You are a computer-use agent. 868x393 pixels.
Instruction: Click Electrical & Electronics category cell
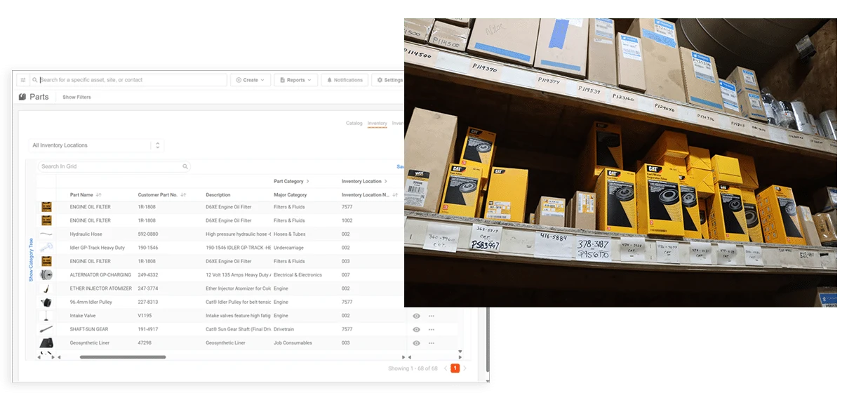coord(299,275)
